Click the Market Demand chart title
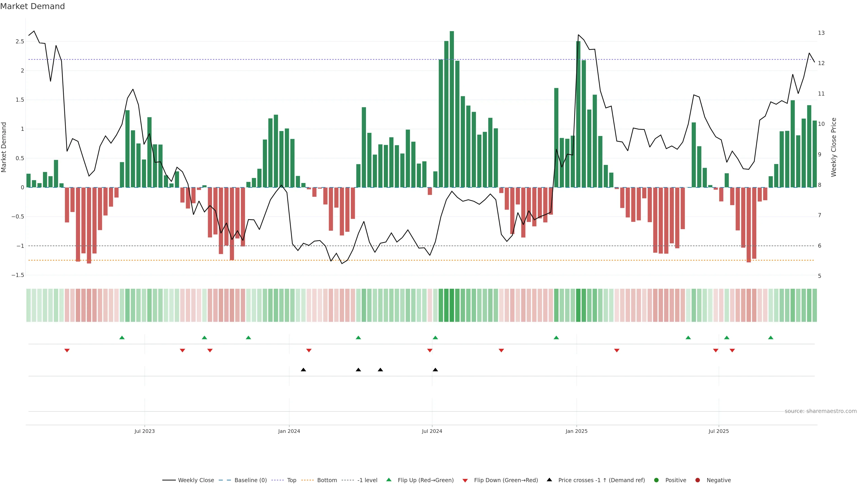Screen dimensions: 868x488 (x=33, y=6)
